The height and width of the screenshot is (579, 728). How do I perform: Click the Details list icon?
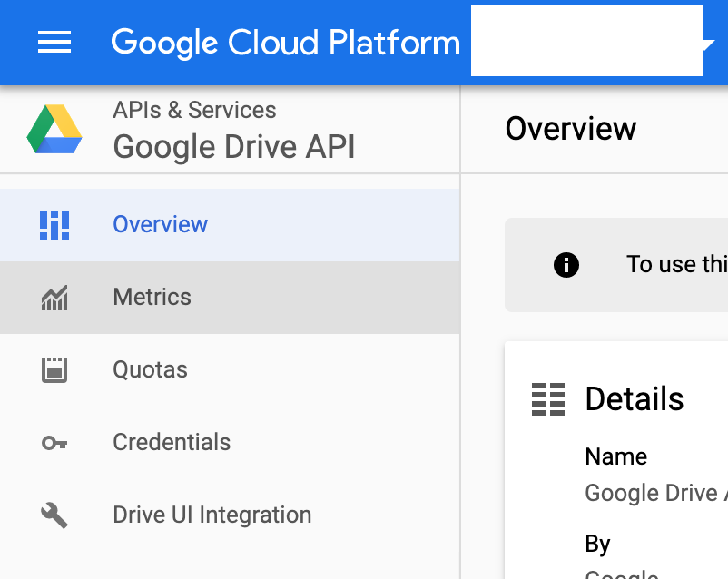click(548, 399)
